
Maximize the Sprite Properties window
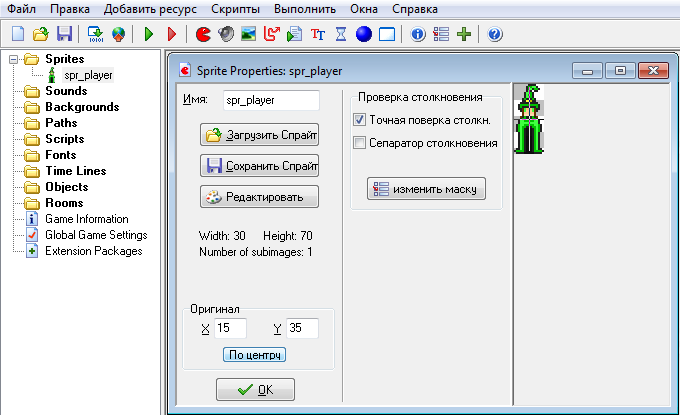click(620, 70)
